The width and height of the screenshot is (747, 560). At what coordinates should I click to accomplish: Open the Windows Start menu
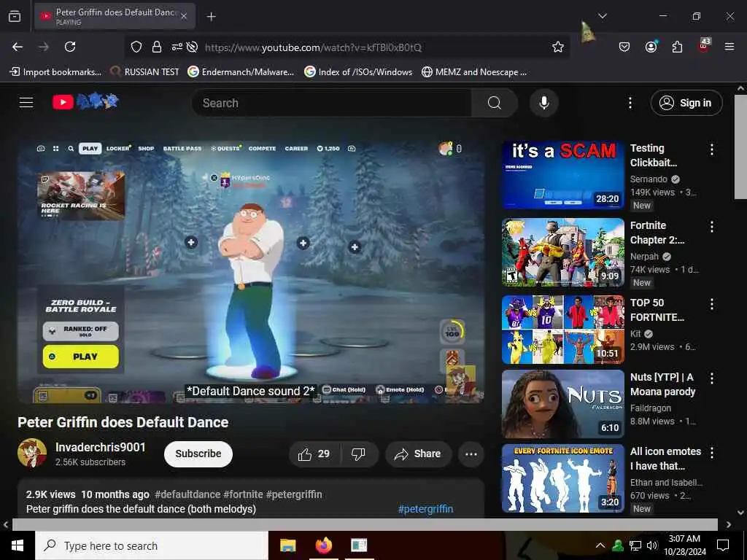18,545
